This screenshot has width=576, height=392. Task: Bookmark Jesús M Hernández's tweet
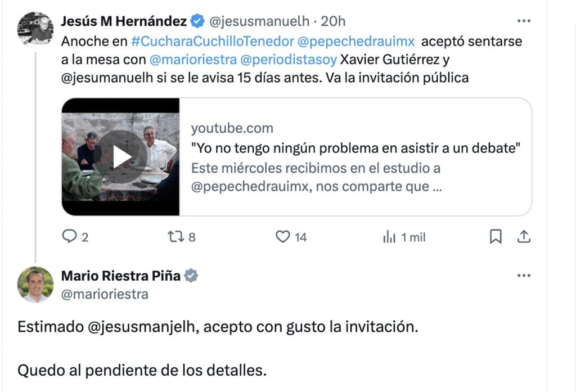pos(496,237)
